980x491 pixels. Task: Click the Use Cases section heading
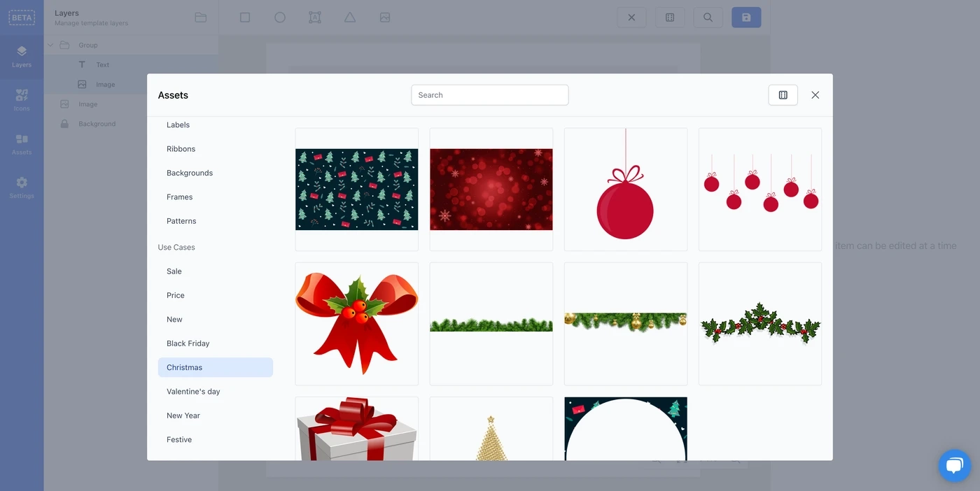click(176, 248)
